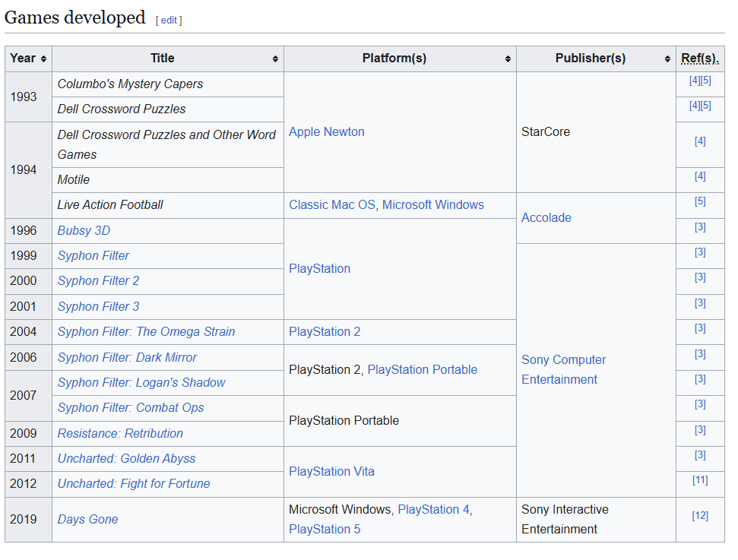Click the Games developed heading
The image size is (738, 560).
coord(74,17)
